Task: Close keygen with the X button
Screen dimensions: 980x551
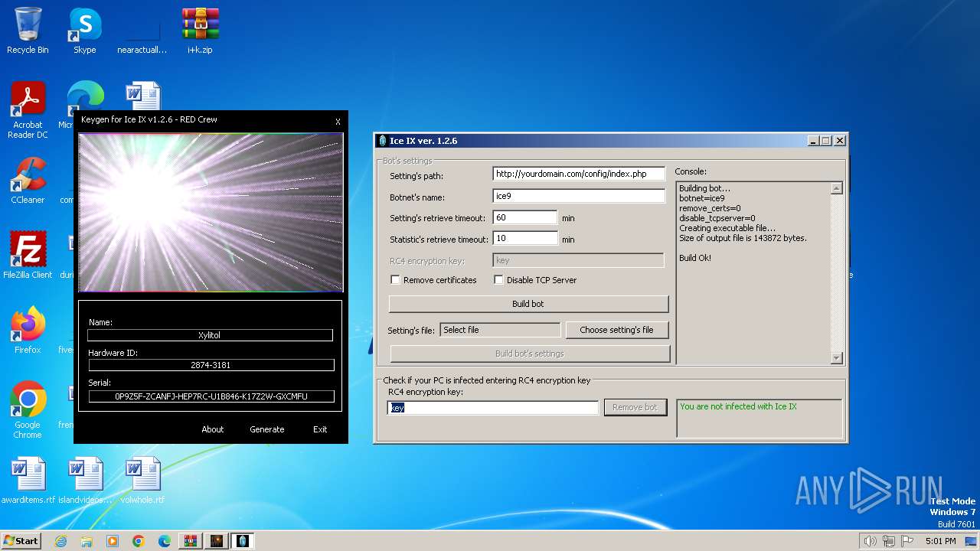Action: (x=338, y=122)
